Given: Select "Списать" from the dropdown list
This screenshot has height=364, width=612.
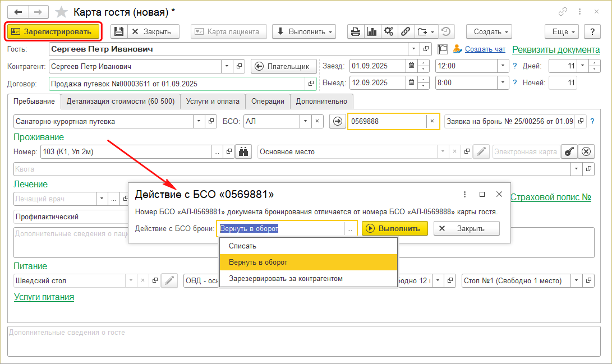Looking at the screenshot, I should point(242,246).
